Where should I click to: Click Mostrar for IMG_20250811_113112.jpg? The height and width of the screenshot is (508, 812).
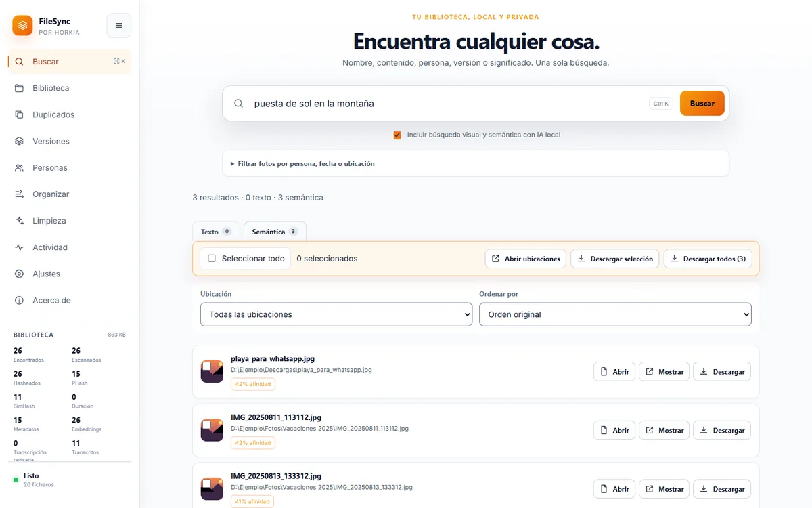[664, 431]
